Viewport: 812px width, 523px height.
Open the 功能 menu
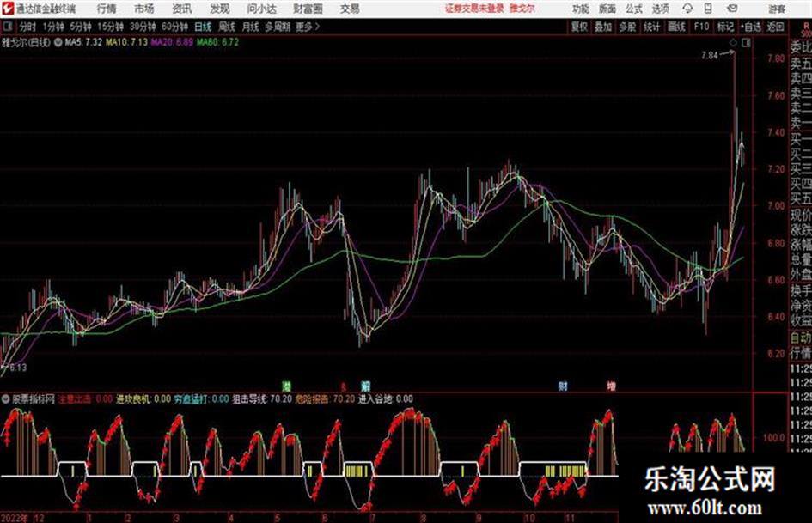(581, 9)
